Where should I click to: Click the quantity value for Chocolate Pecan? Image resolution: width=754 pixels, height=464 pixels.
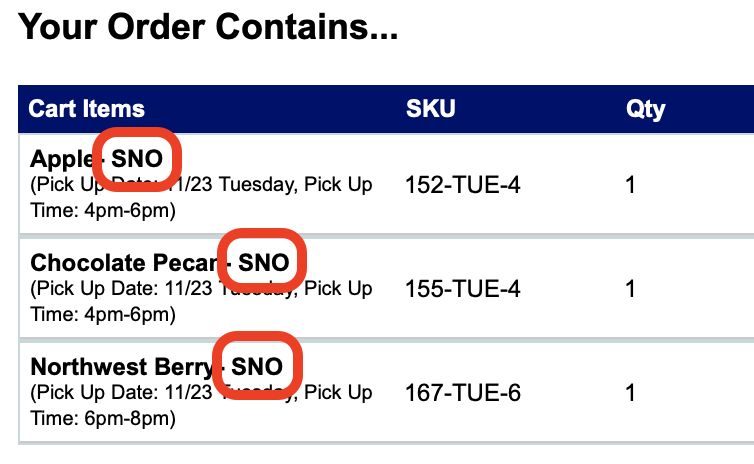tap(630, 289)
